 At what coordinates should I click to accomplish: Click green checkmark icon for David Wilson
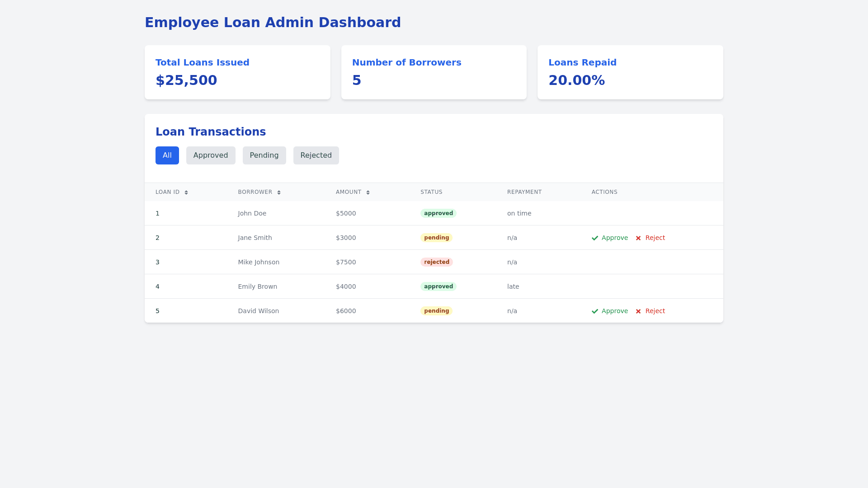click(x=595, y=311)
